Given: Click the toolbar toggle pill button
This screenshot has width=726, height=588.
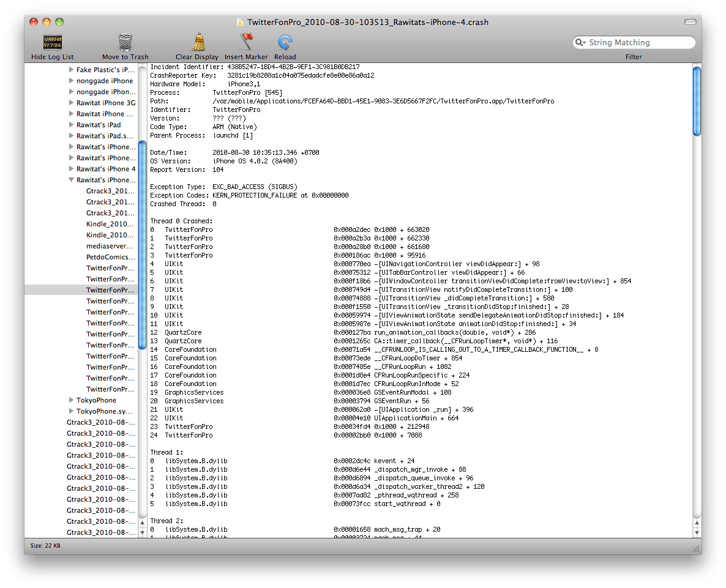Looking at the screenshot, I should click(690, 22).
